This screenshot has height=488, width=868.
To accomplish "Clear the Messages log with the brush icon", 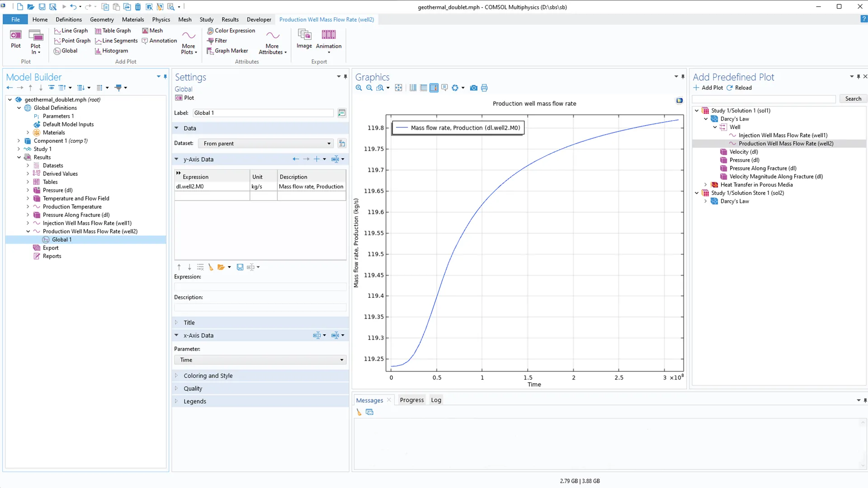I will pyautogui.click(x=359, y=412).
